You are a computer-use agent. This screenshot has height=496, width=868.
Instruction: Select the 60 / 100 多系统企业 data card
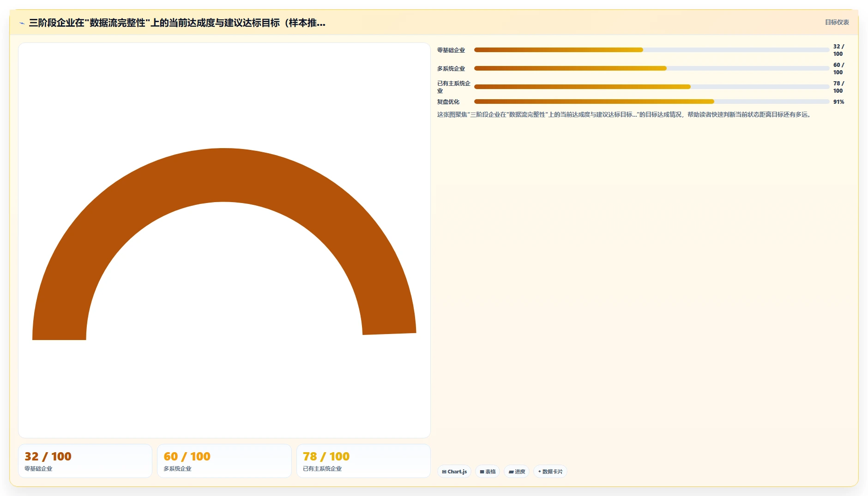pos(224,461)
